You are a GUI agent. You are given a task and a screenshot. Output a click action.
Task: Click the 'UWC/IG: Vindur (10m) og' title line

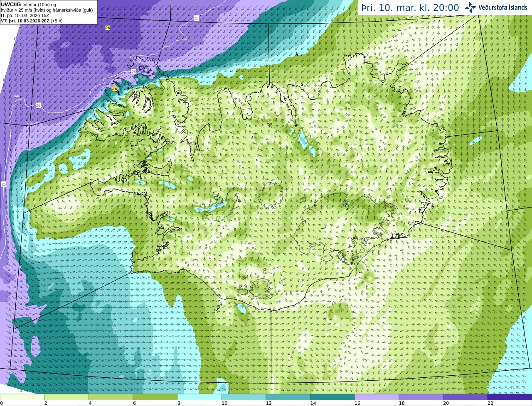[x=29, y=5]
